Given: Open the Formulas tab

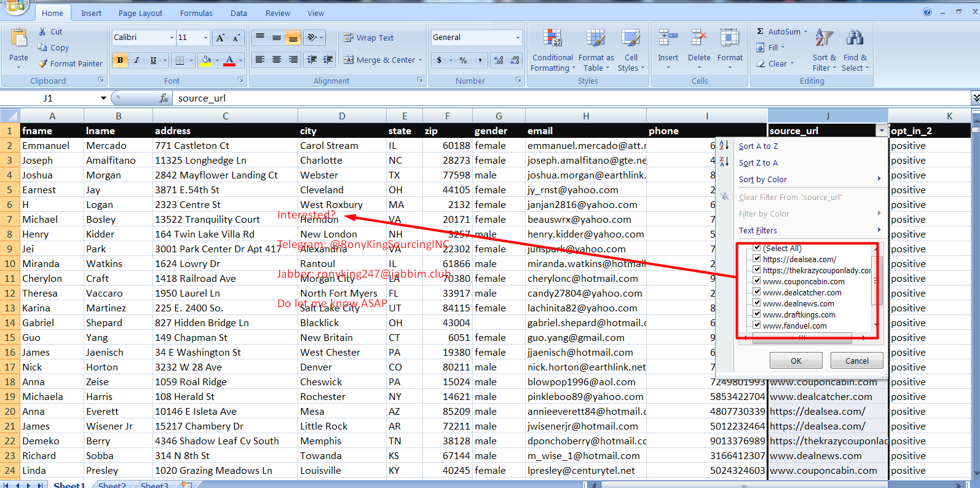Looking at the screenshot, I should point(196,13).
